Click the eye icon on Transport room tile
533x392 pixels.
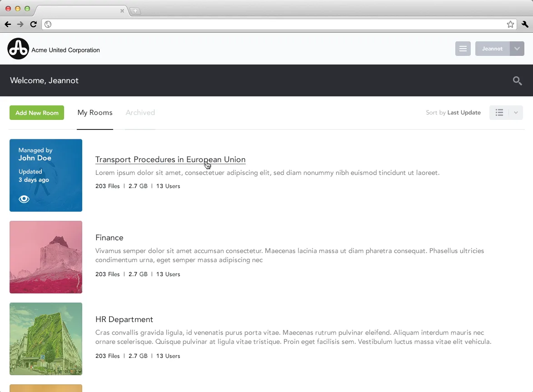point(24,199)
